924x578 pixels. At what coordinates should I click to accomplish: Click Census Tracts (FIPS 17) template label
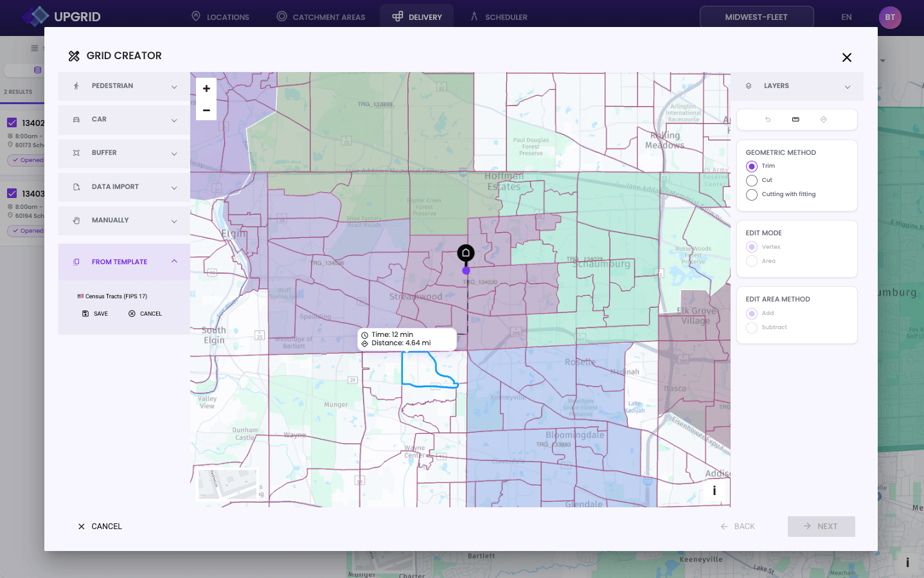[x=116, y=296]
